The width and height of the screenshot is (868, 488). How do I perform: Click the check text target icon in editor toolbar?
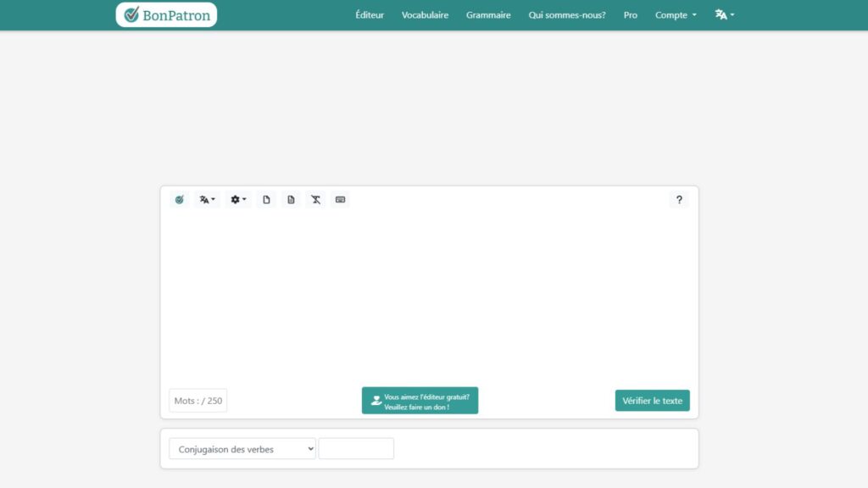(x=180, y=200)
